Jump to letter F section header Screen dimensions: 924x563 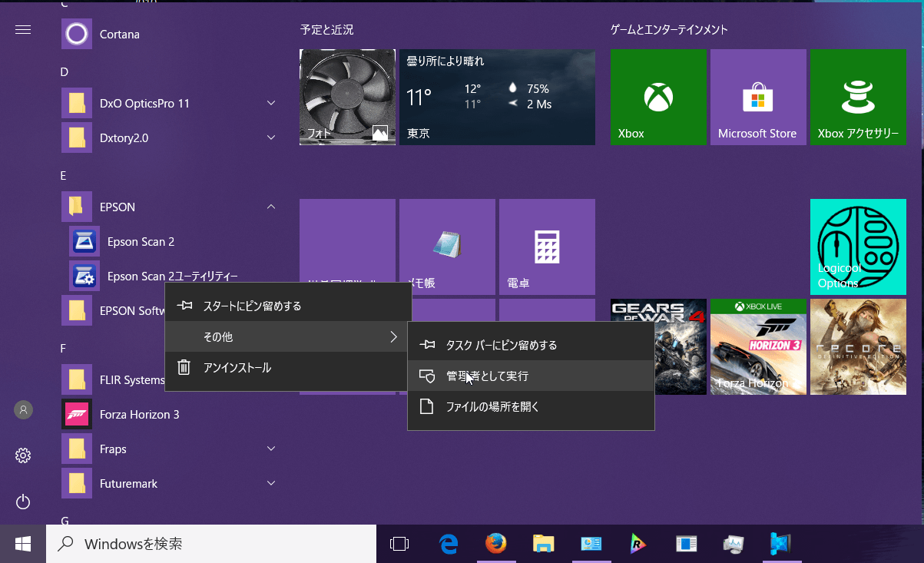[x=64, y=348]
